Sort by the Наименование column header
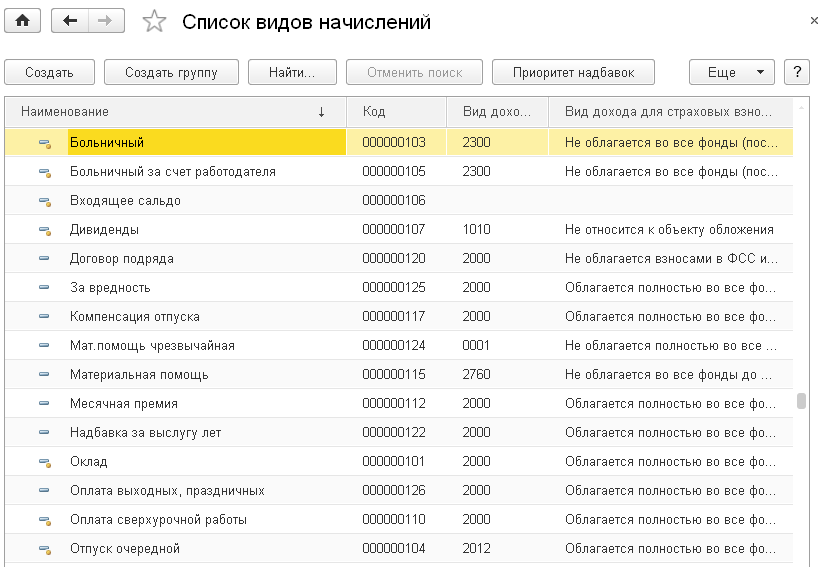 [x=172, y=112]
